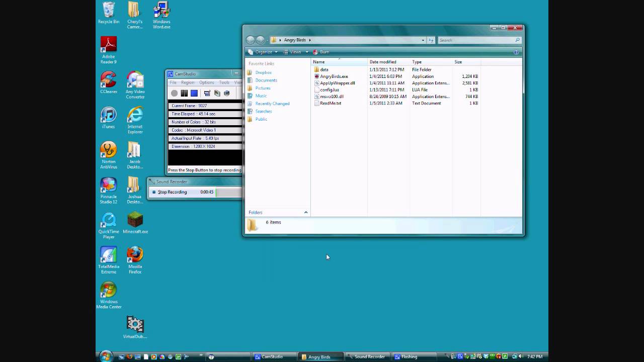The height and width of the screenshot is (362, 644).
Task: Stop the CamStudio recording with blue square
Action: (194, 93)
